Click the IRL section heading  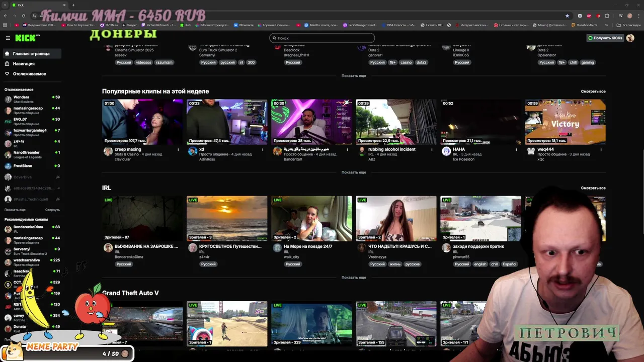(106, 188)
